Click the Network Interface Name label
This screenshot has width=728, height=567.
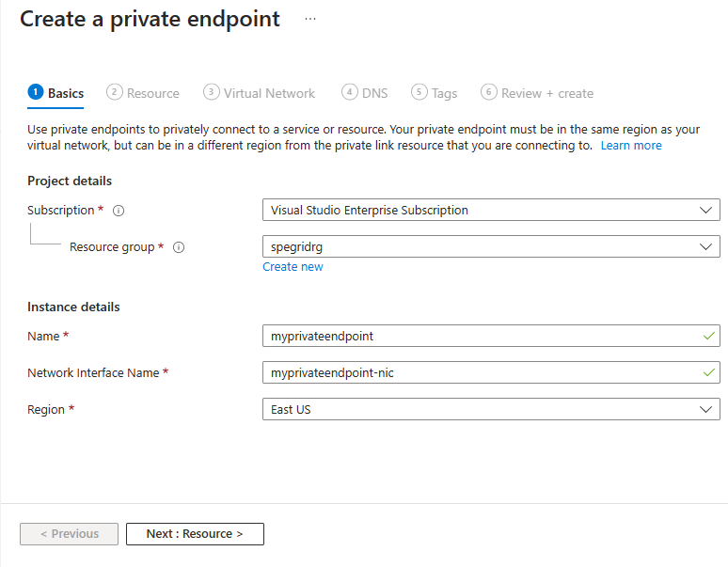93,373
